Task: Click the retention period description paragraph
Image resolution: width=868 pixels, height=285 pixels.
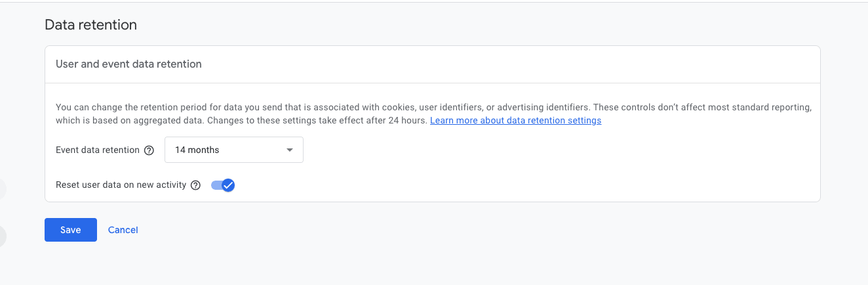Action: [328, 107]
